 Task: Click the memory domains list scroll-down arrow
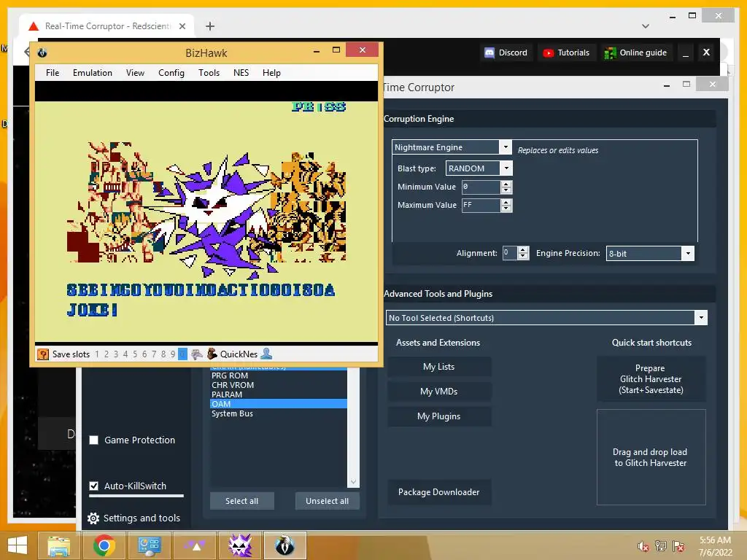353,482
